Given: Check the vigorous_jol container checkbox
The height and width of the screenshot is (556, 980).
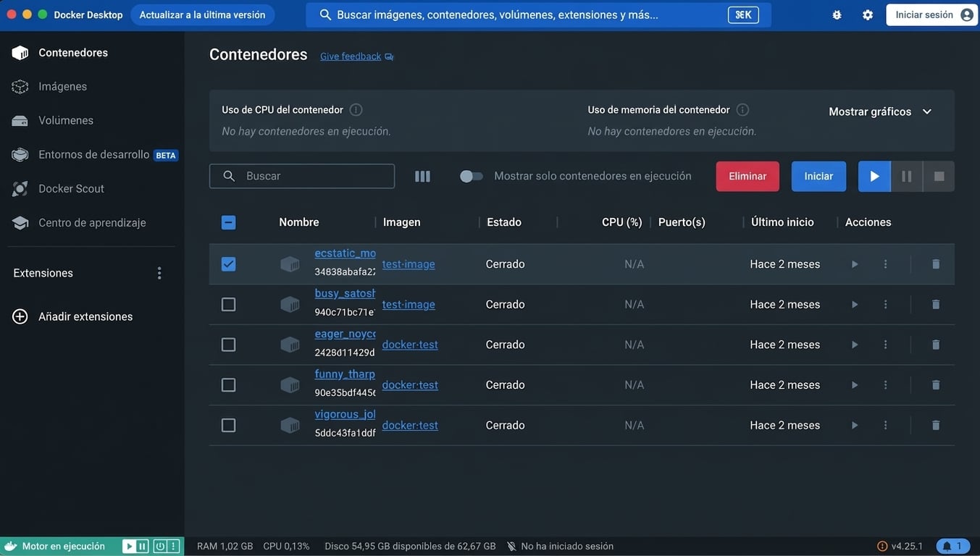Looking at the screenshot, I should click(x=228, y=426).
